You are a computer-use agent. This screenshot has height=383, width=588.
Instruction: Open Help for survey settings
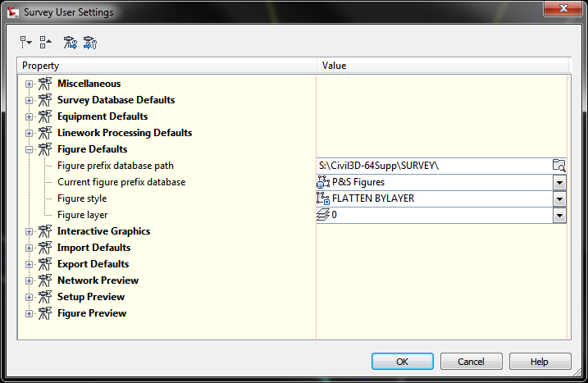click(x=540, y=362)
